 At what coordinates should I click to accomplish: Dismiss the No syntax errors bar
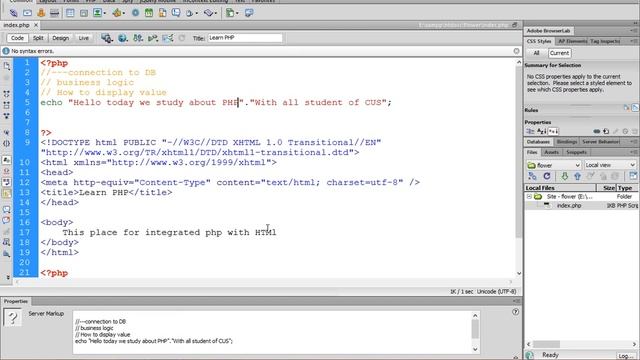click(516, 51)
